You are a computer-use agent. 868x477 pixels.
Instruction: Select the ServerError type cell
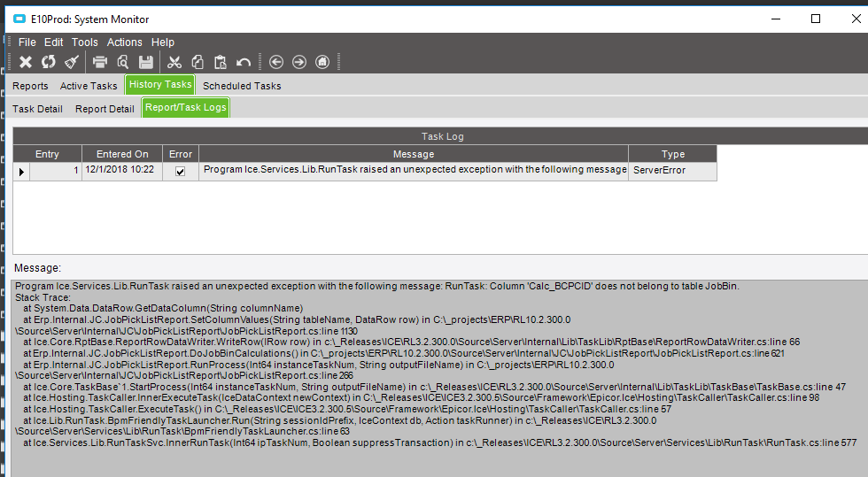(x=672, y=172)
